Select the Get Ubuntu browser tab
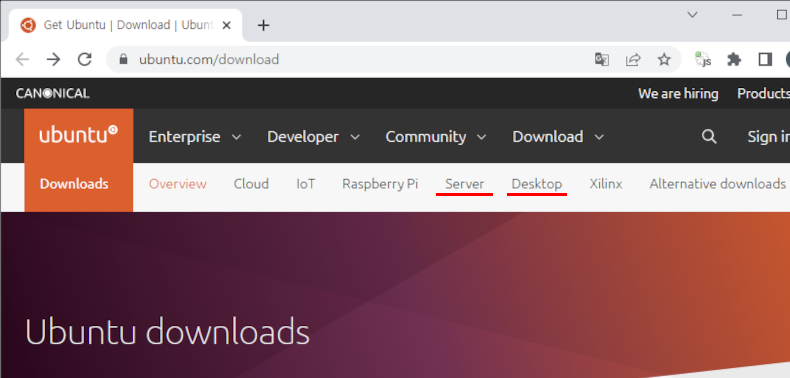The image size is (790, 378). click(125, 25)
